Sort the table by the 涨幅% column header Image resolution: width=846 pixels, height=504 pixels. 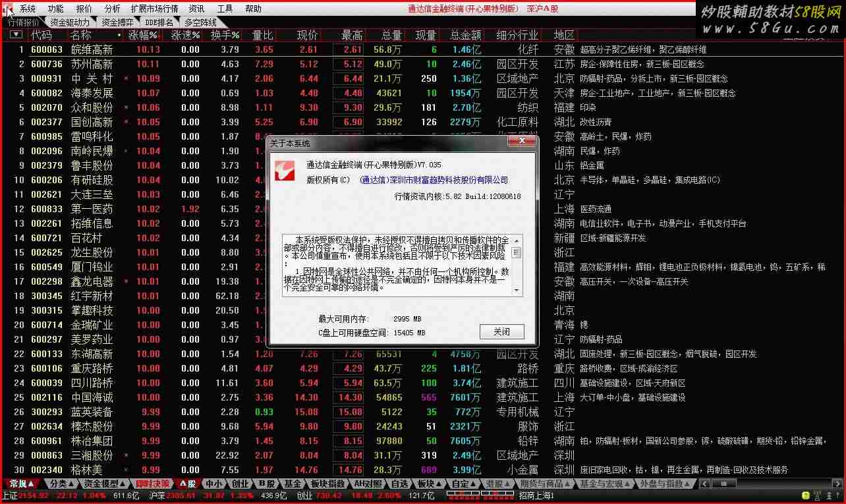pos(143,35)
